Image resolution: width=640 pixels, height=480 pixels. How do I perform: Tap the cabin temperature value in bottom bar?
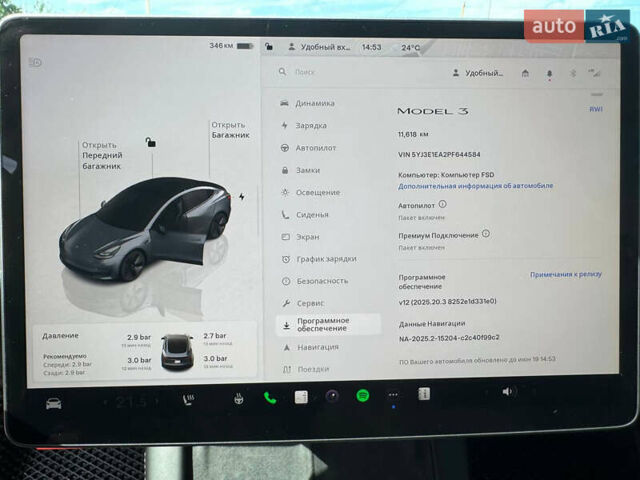click(x=131, y=402)
